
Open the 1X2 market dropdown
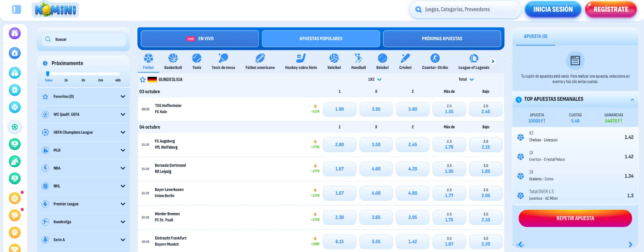(x=375, y=79)
